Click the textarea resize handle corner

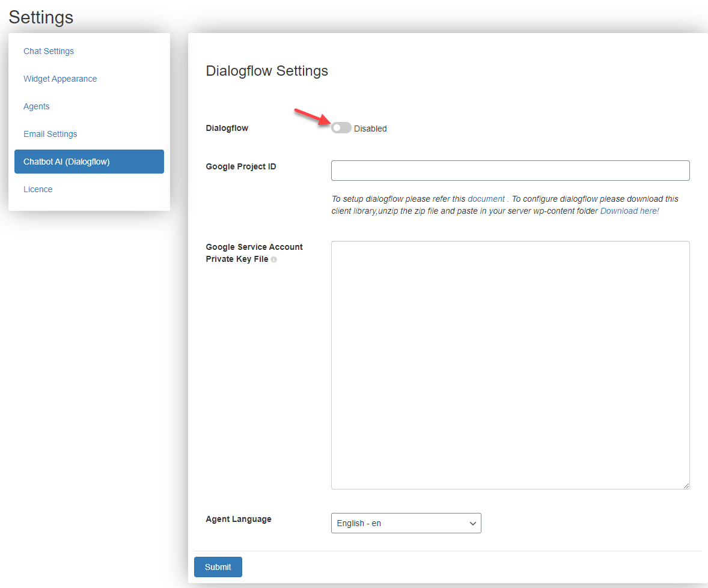[686, 485]
